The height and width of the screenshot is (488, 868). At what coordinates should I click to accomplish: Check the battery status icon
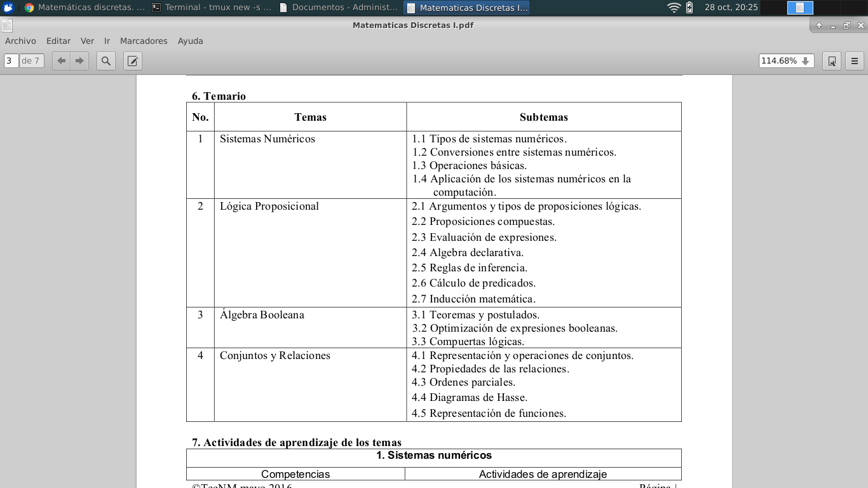coord(689,8)
